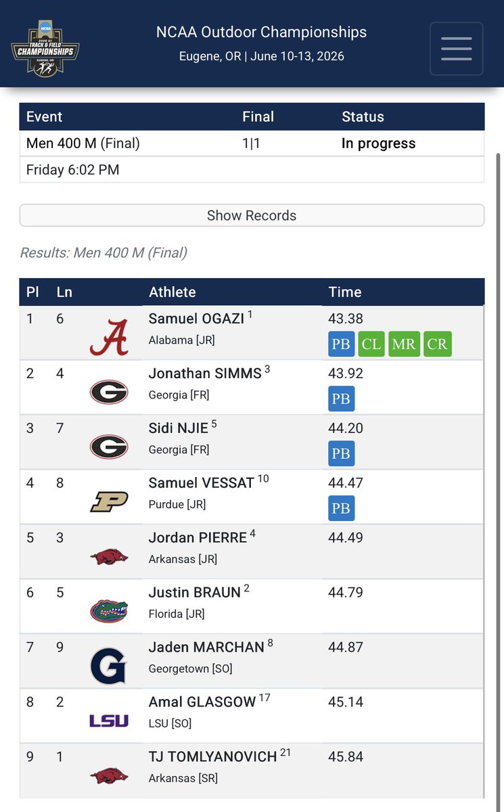Image resolution: width=504 pixels, height=812 pixels.
Task: Click the Georgetown team logo
Action: point(109,666)
